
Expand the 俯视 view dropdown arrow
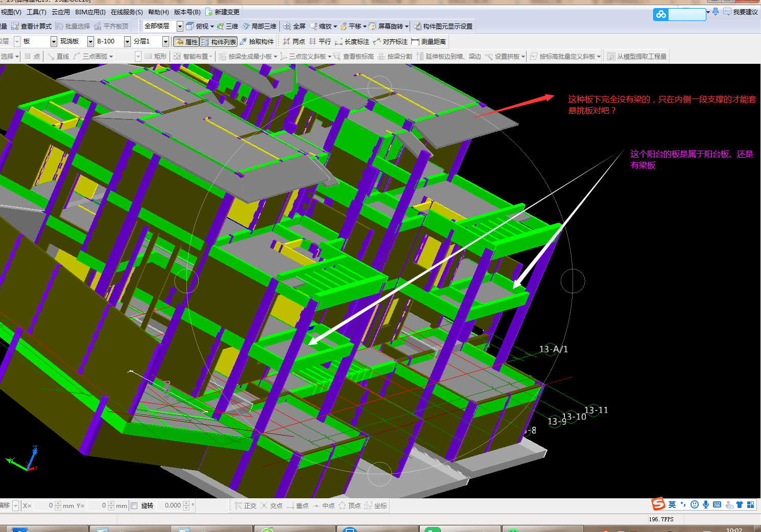(212, 27)
